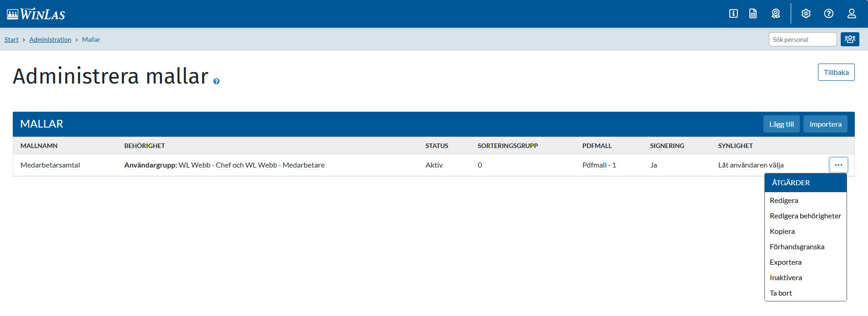The width and height of the screenshot is (868, 316).
Task: Choose Ta bort to delete template
Action: click(x=781, y=293)
